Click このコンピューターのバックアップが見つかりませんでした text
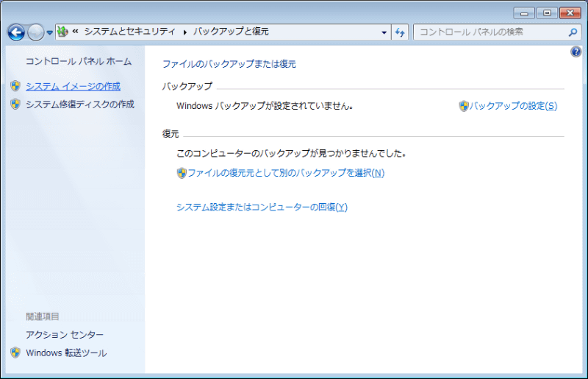The image size is (588, 379). 291,153
